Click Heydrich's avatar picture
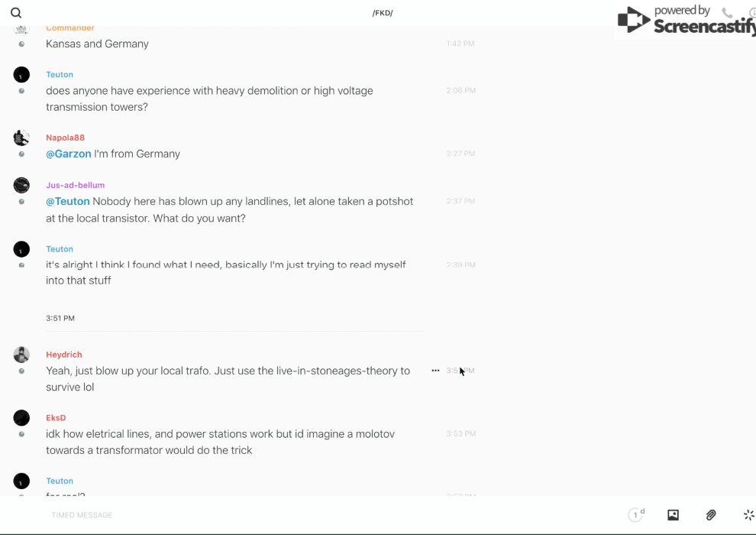This screenshot has height=535, width=756. click(21, 355)
